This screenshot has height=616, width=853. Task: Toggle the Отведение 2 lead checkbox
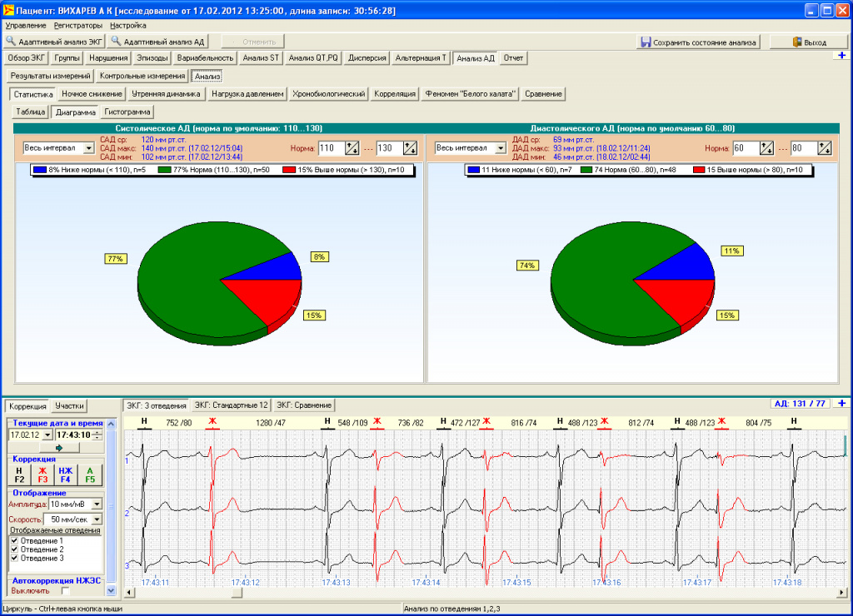coord(15,549)
